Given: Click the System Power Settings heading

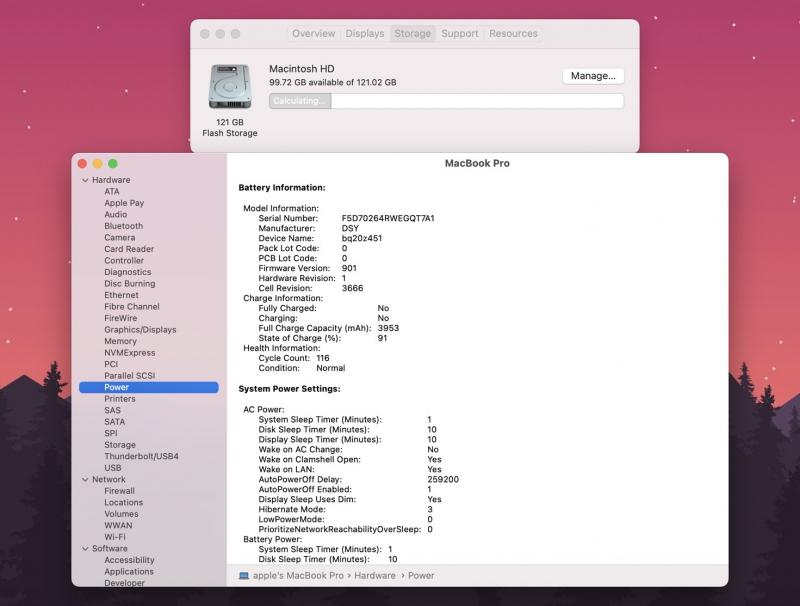Looking at the screenshot, I should (x=289, y=389).
